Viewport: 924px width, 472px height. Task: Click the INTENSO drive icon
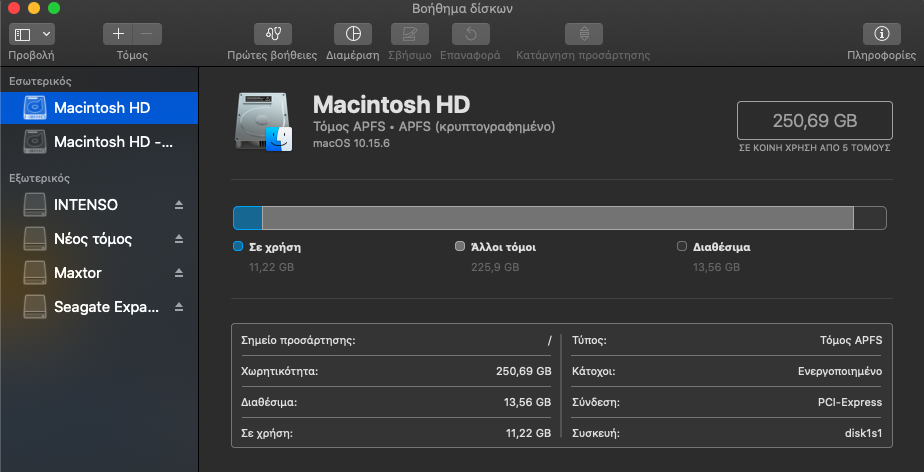(35, 205)
